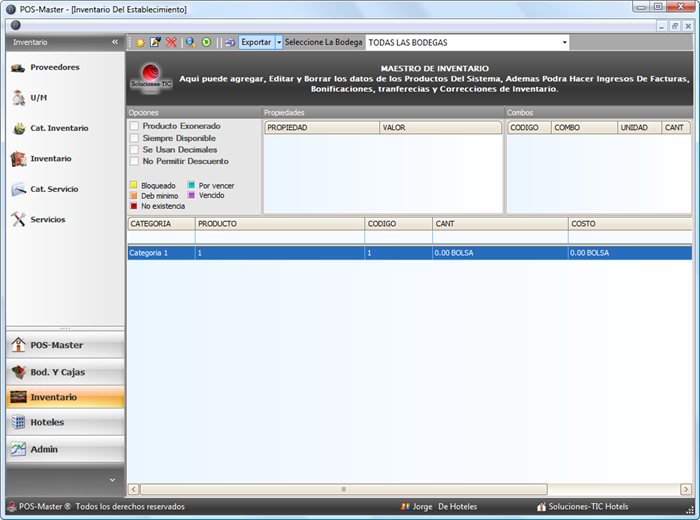Viewport: 700px width, 520px height.
Task: Click the orange Deb minimo swatch
Action: 133,196
